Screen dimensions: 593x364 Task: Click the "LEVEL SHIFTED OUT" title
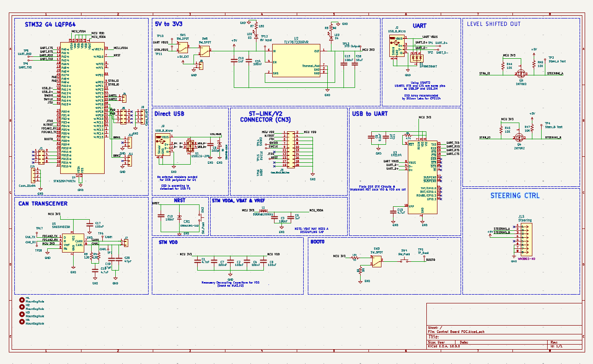pyautogui.click(x=493, y=24)
